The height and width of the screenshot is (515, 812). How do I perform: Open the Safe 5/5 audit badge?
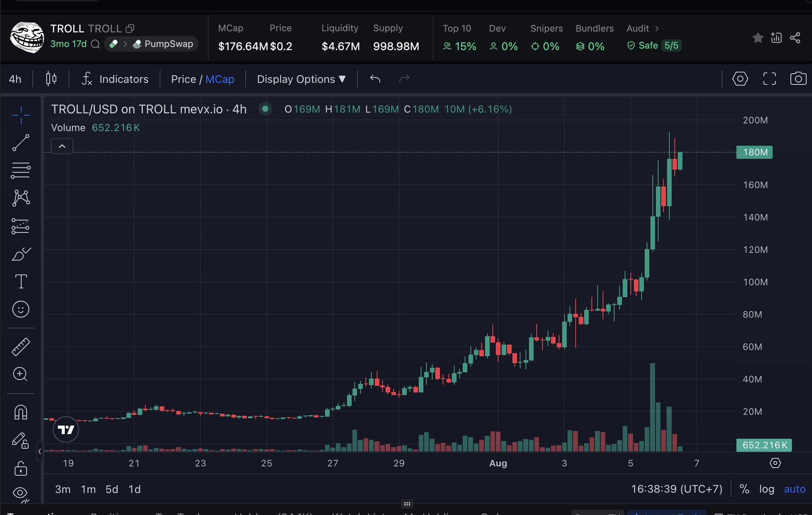(654, 45)
